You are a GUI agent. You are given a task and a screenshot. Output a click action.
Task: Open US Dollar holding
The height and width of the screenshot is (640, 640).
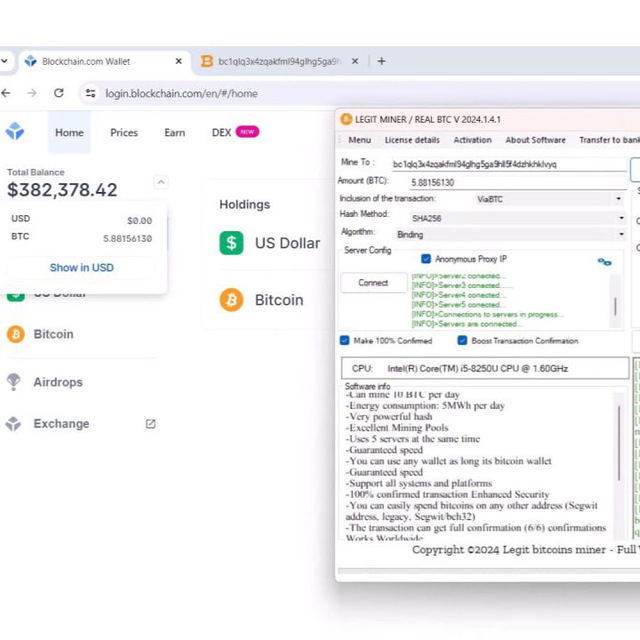tap(287, 243)
